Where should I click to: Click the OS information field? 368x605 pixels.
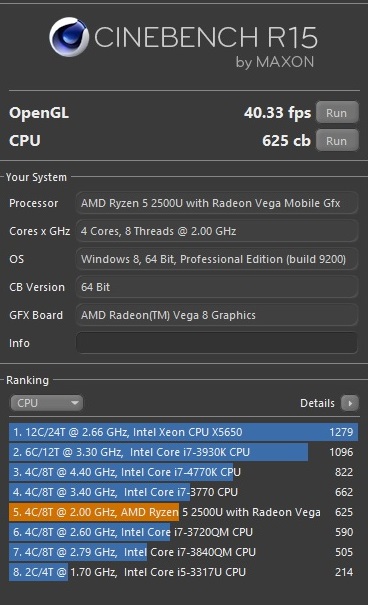point(217,259)
